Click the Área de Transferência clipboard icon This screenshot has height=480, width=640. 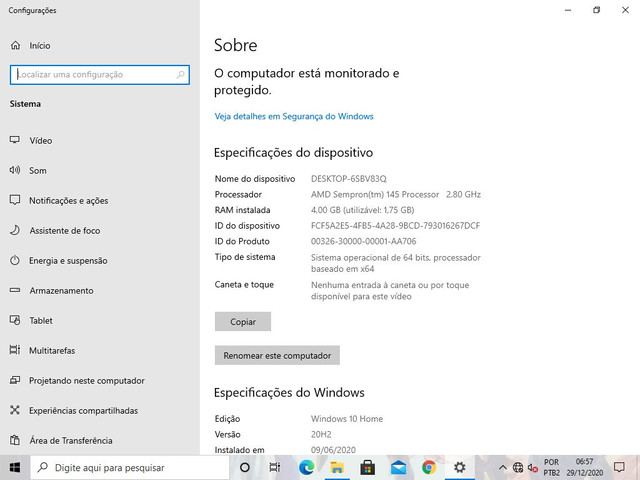(x=15, y=440)
